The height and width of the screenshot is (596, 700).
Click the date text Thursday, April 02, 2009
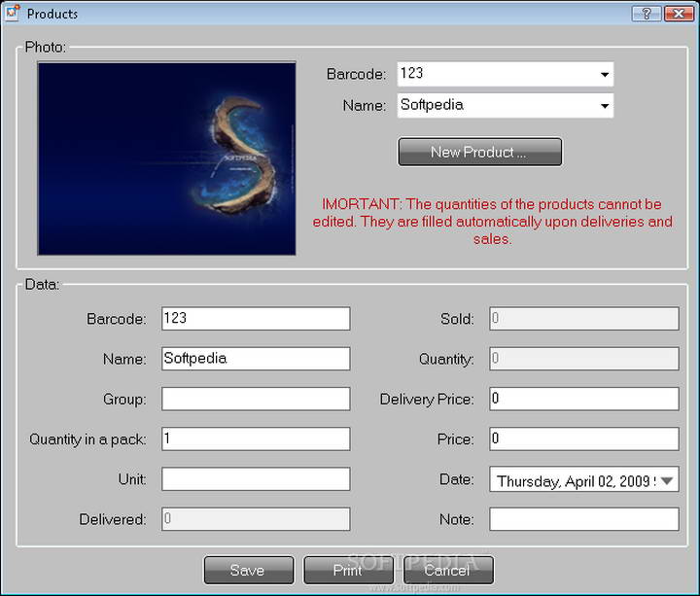(x=574, y=481)
